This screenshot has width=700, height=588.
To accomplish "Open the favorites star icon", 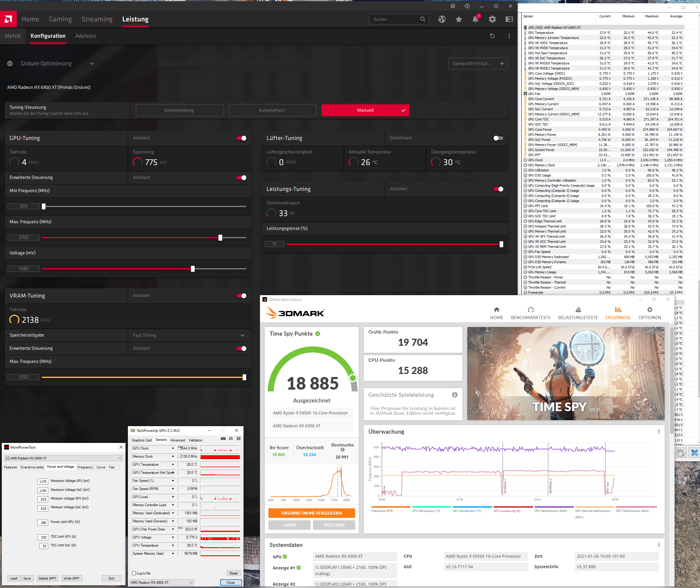I will (x=459, y=19).
